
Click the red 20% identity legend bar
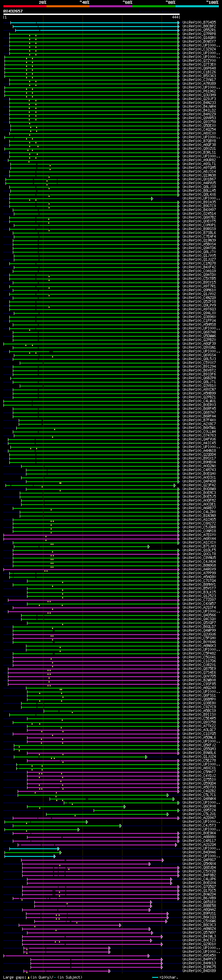pos(25,7)
